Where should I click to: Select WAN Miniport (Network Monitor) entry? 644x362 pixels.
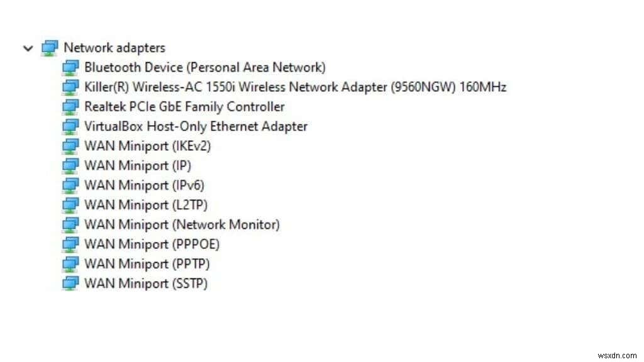click(x=182, y=224)
